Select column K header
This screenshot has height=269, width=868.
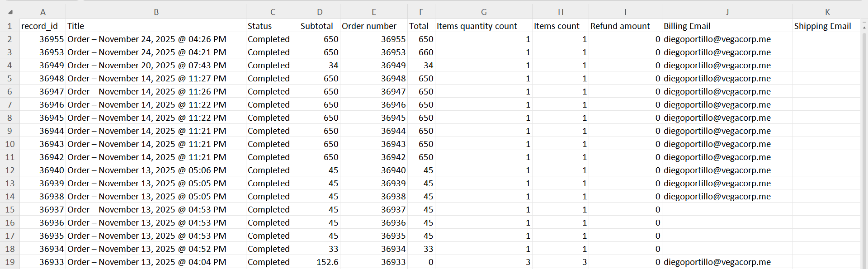pos(827,12)
